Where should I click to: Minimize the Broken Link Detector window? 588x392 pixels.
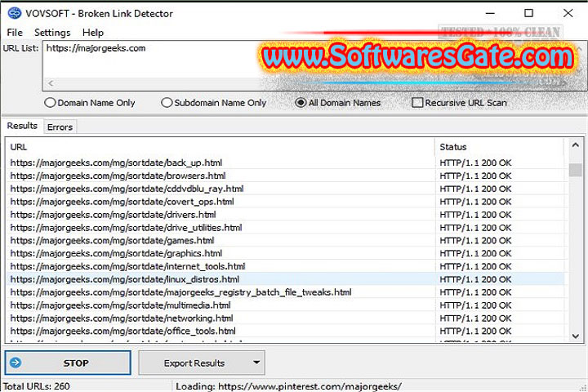(x=490, y=14)
